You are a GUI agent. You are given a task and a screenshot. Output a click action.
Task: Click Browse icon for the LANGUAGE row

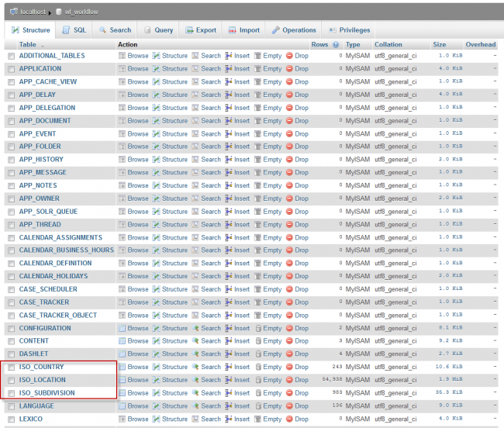[x=123, y=406]
